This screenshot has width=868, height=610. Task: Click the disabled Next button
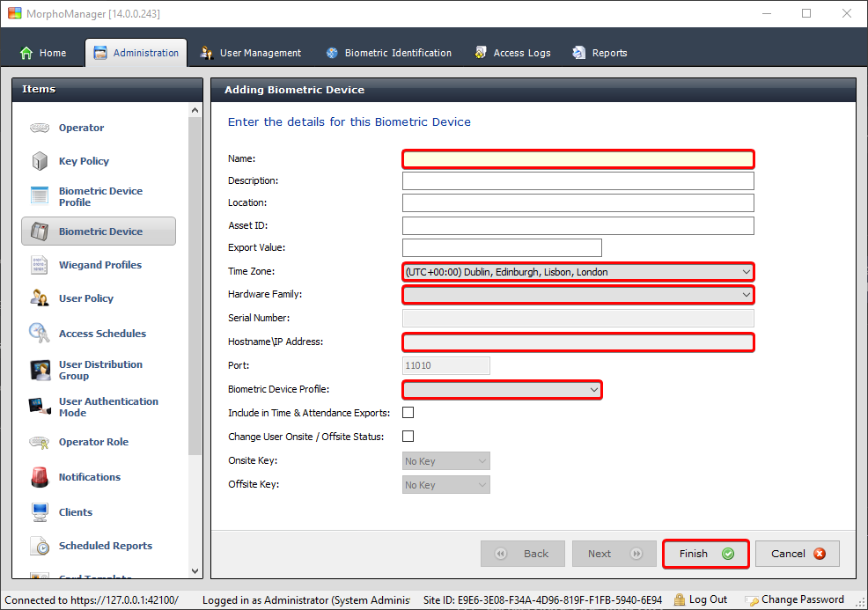[614, 554]
